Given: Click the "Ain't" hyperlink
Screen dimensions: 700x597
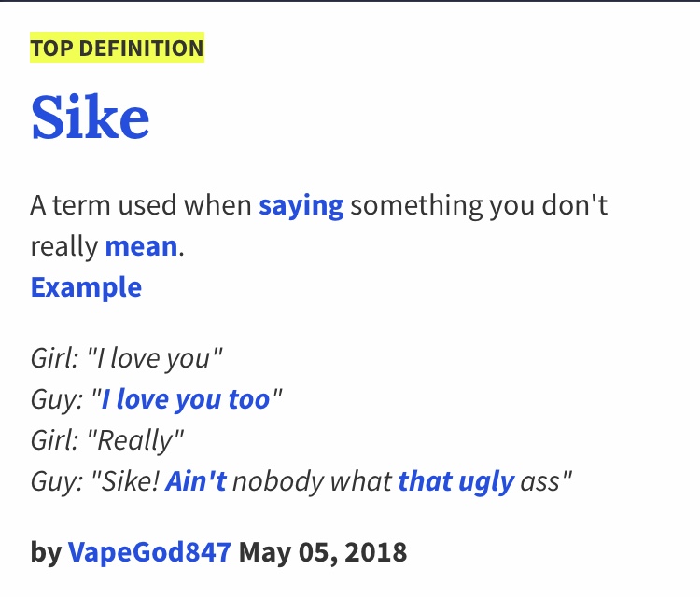Looking at the screenshot, I should pyautogui.click(x=196, y=481).
